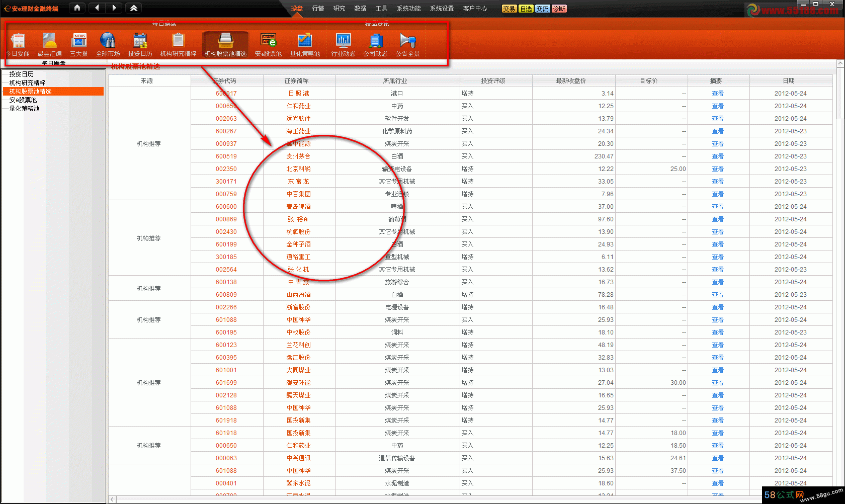Click the 交流 quick button
This screenshot has height=504, width=845.
[x=542, y=9]
